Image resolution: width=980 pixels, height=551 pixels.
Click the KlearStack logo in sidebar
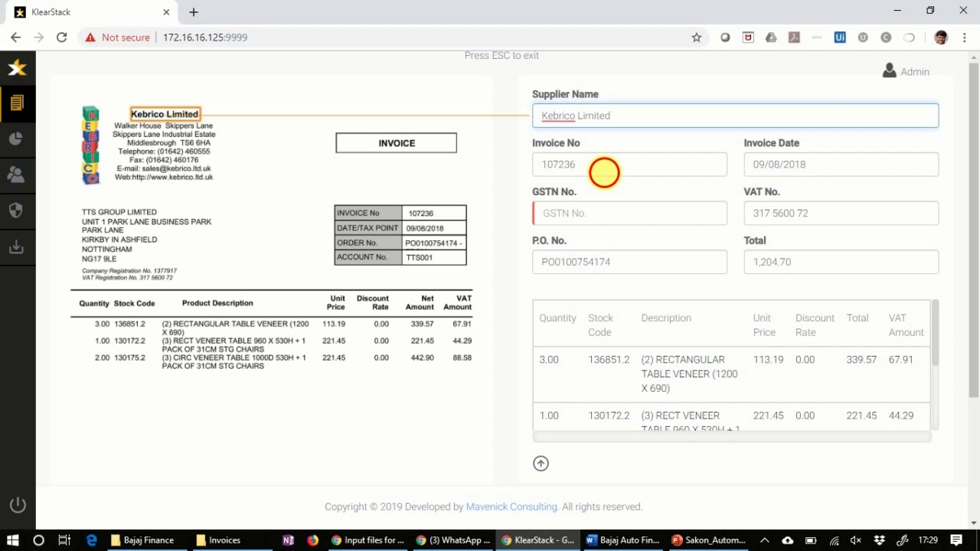click(17, 68)
